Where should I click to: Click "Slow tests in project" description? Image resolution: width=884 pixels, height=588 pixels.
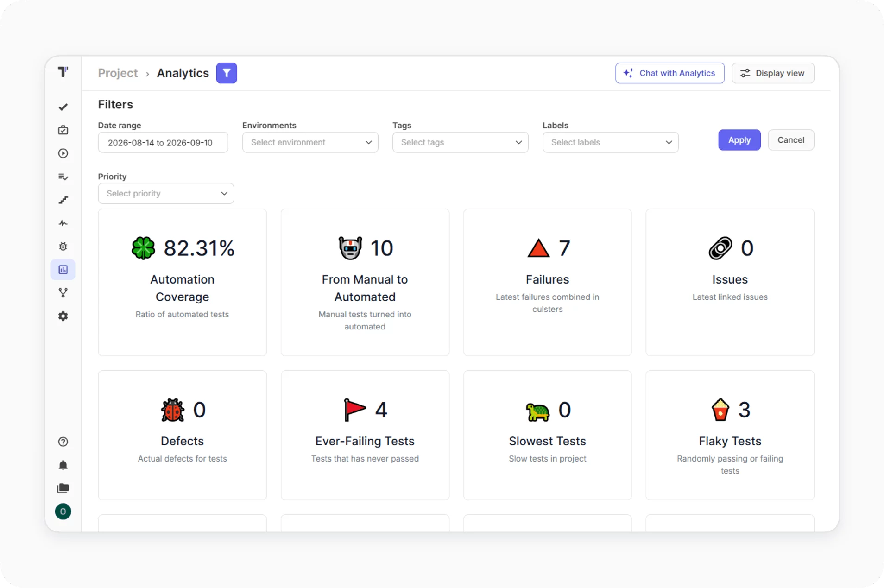[x=547, y=459]
